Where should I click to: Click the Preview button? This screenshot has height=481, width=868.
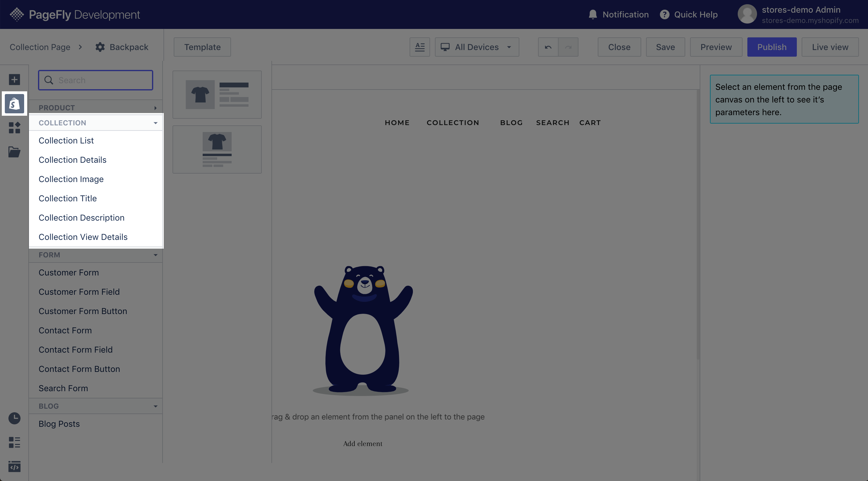click(x=716, y=47)
